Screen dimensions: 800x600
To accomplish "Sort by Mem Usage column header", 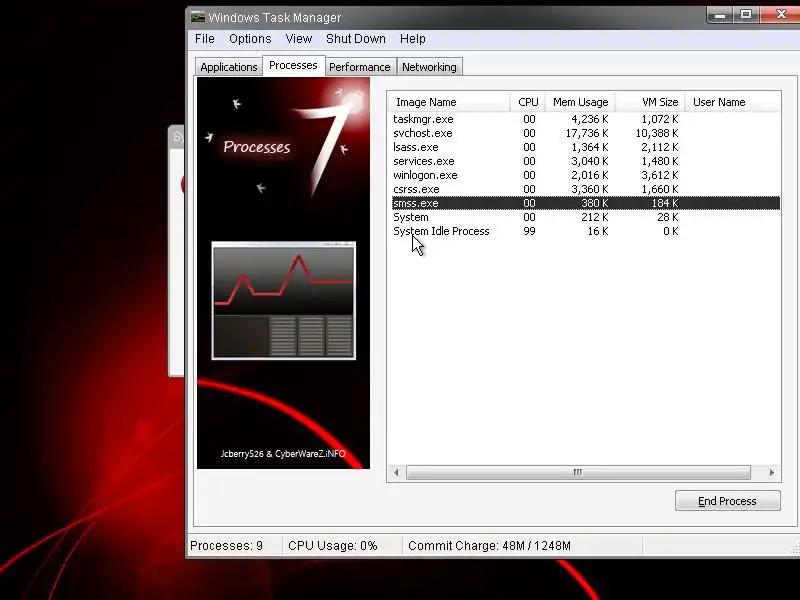I will pos(580,102).
